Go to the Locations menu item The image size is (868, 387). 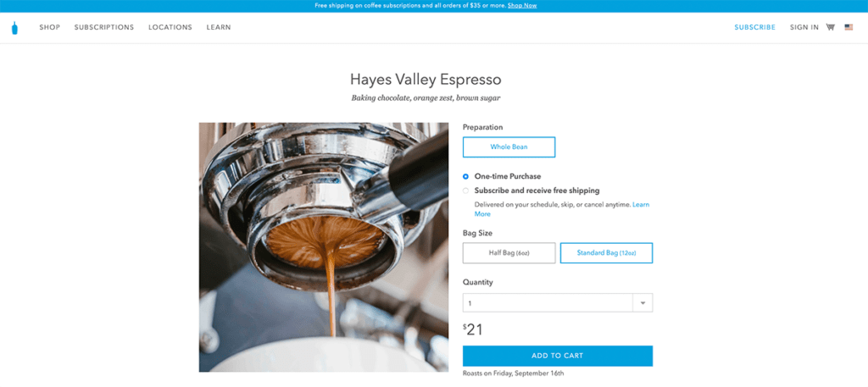(170, 27)
